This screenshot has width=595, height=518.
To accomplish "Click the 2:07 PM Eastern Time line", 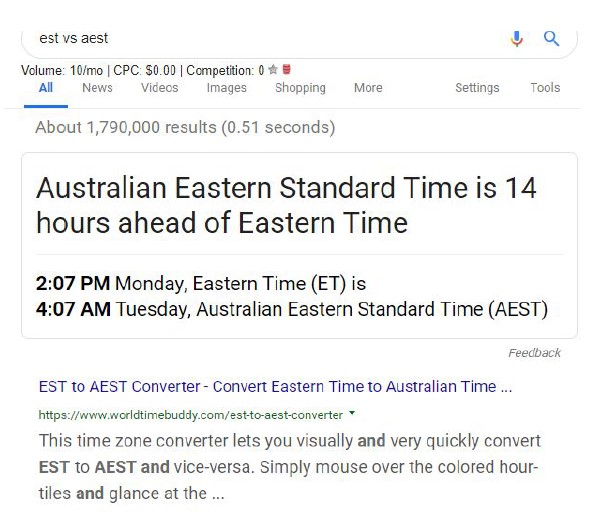I will pyautogui.click(x=201, y=283).
